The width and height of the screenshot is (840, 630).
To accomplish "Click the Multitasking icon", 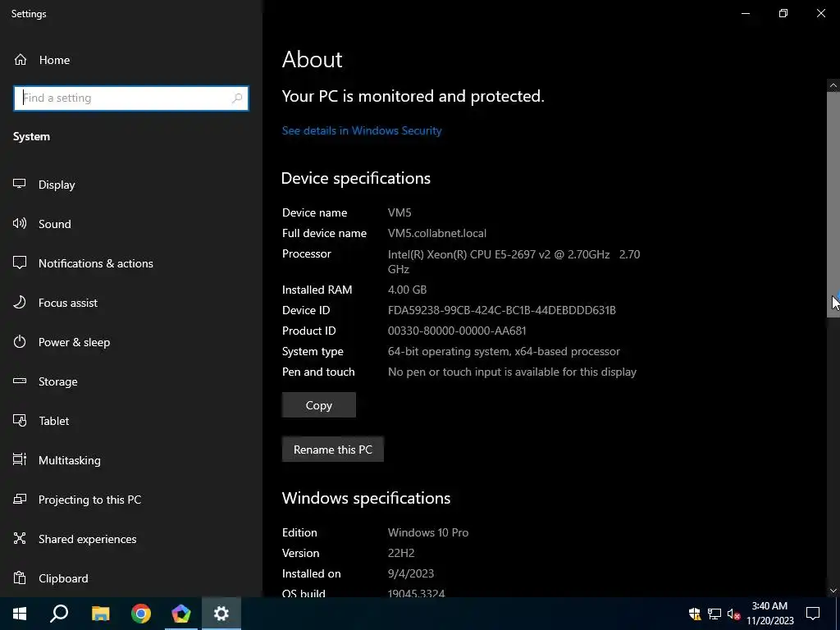I will [20, 459].
